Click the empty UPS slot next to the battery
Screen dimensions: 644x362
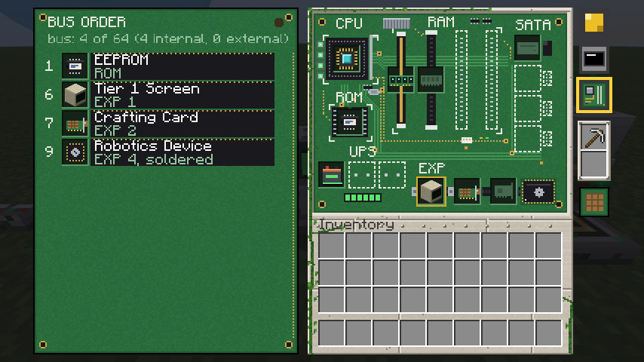pos(362,175)
